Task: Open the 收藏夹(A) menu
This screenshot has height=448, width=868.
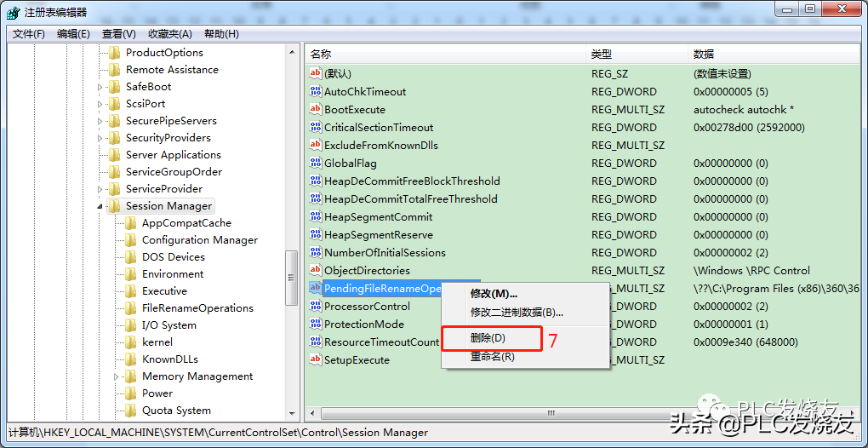Action: pyautogui.click(x=169, y=34)
